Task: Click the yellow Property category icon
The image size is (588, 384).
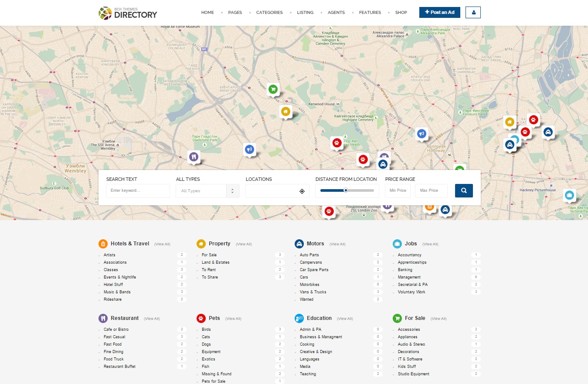Action: point(201,244)
